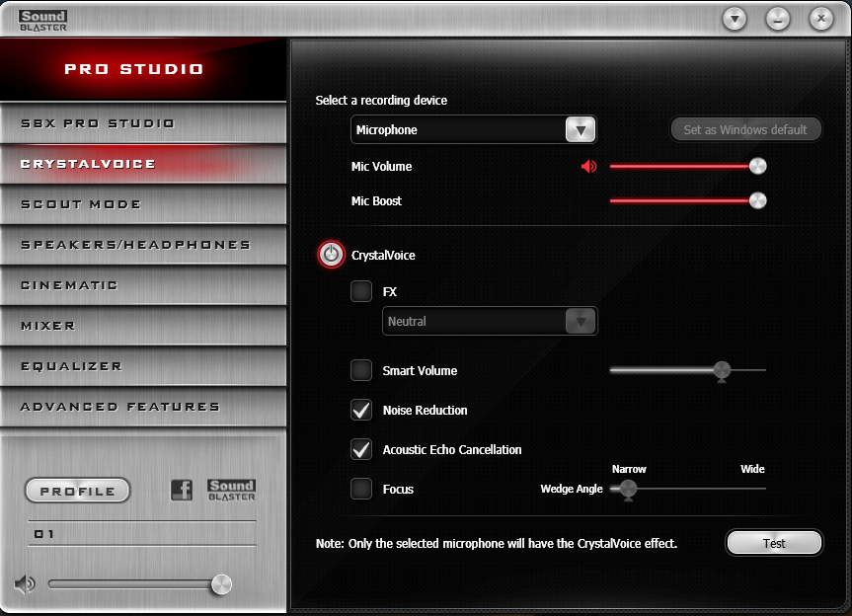Click the Sound Blaster logo in the title bar

42,21
